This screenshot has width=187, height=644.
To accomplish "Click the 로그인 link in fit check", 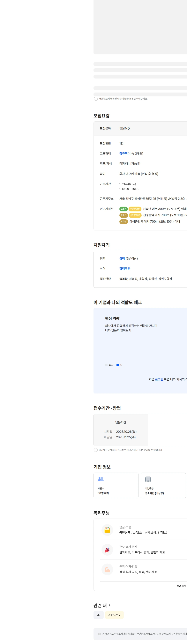I will pos(159,379).
